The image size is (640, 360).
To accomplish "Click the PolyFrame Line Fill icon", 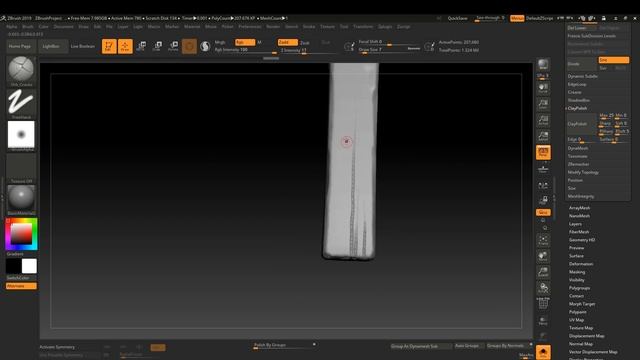I will tap(543, 304).
